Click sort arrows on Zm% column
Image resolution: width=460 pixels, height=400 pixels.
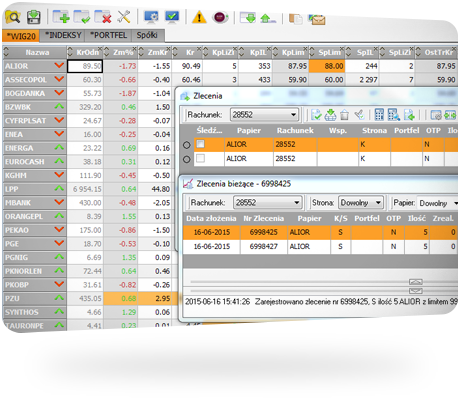point(107,52)
